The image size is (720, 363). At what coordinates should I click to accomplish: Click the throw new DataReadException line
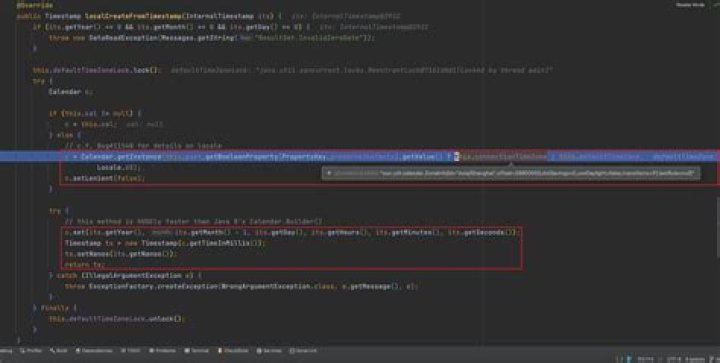pyautogui.click(x=212, y=38)
